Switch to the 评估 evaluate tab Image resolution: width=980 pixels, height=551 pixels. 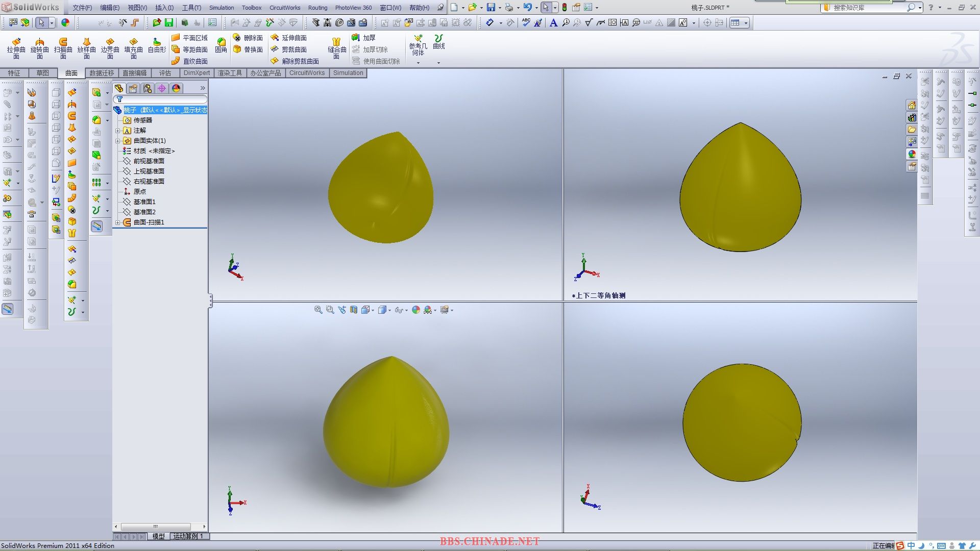(x=165, y=73)
